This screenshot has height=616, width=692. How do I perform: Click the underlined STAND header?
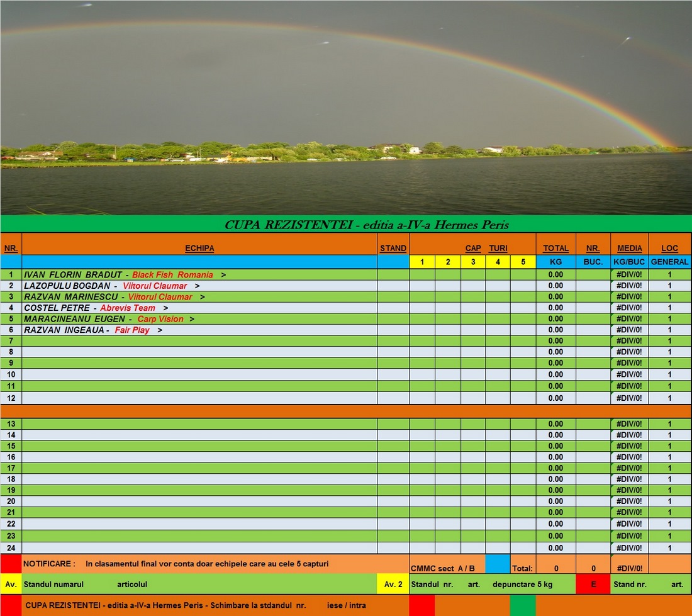pos(393,249)
